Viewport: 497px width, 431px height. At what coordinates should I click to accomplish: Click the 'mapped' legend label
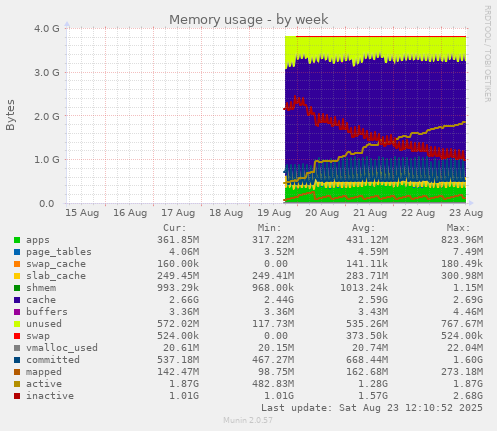point(44,372)
